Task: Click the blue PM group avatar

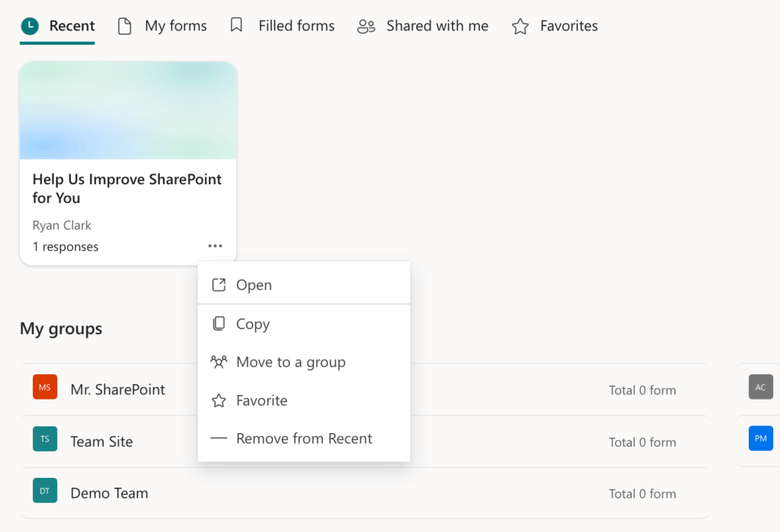Action: (761, 438)
